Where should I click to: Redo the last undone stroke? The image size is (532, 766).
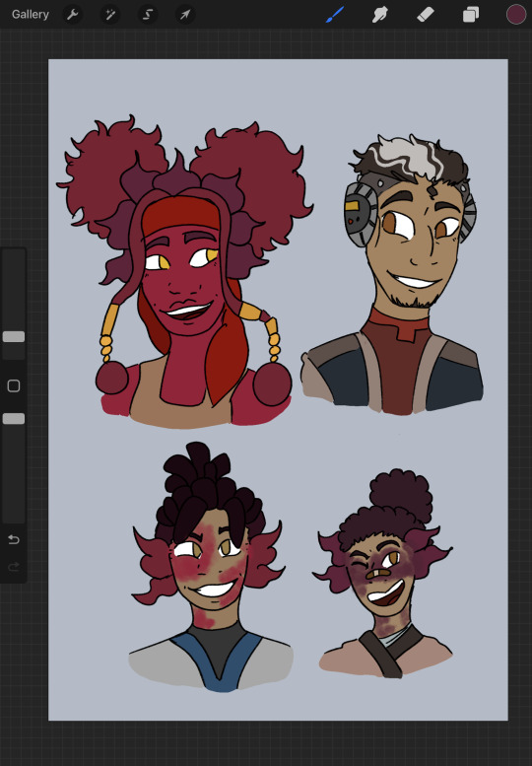[14, 567]
